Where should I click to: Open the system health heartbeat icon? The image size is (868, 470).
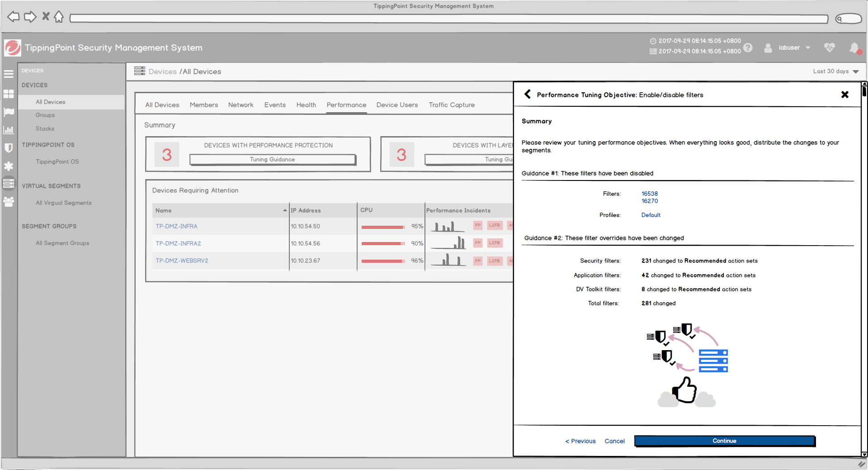829,47
